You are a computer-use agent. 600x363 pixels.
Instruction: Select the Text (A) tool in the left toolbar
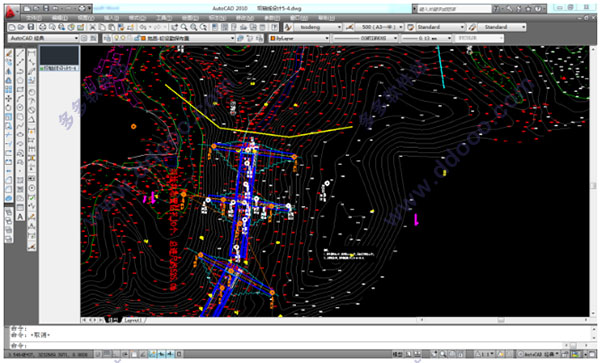click(x=20, y=216)
